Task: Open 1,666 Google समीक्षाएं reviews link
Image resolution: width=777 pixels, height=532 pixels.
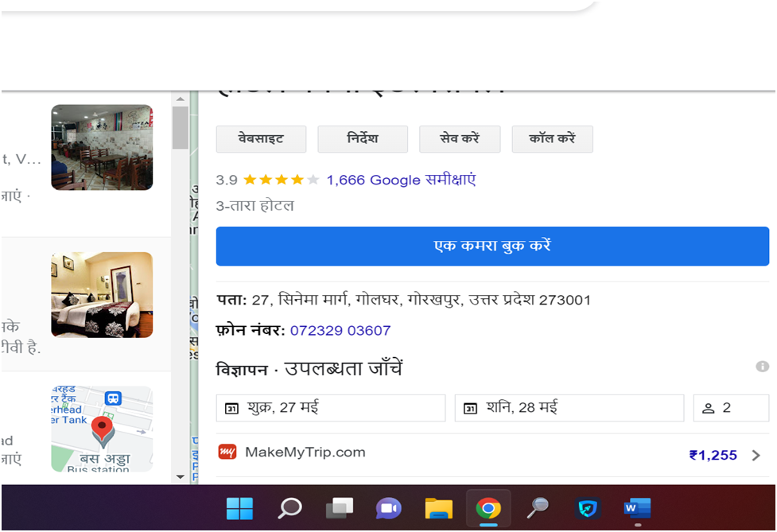Action: 401,180
